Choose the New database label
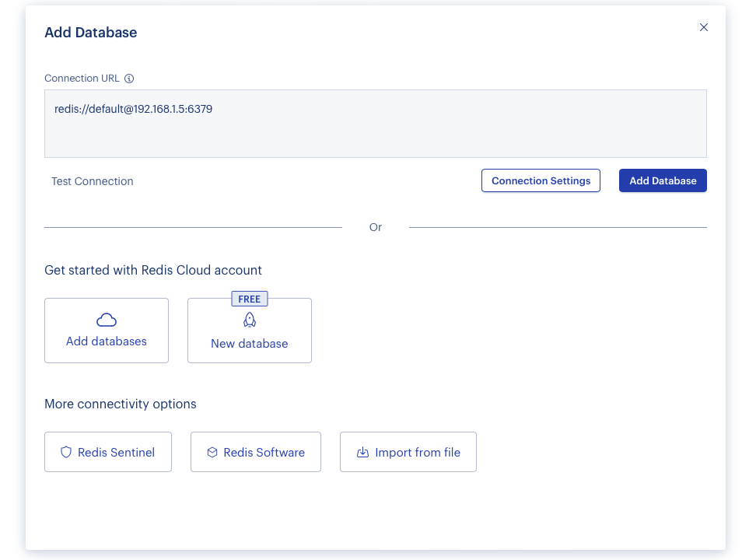Screen dimensions: 742x560 (250, 344)
